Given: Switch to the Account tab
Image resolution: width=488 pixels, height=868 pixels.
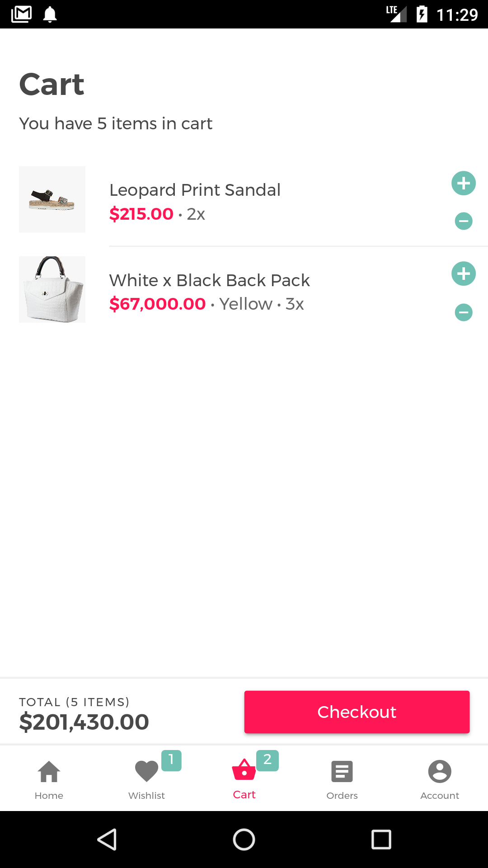Looking at the screenshot, I should pyautogui.click(x=440, y=778).
